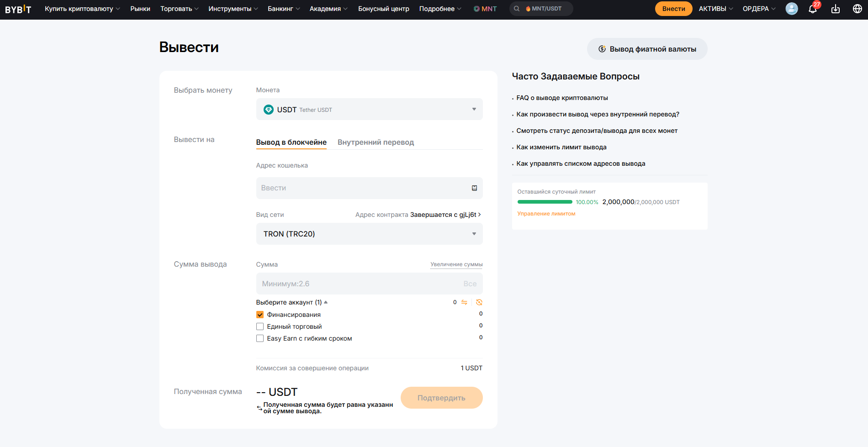
Task: Open Как изменить лимит вывода
Action: (561, 147)
